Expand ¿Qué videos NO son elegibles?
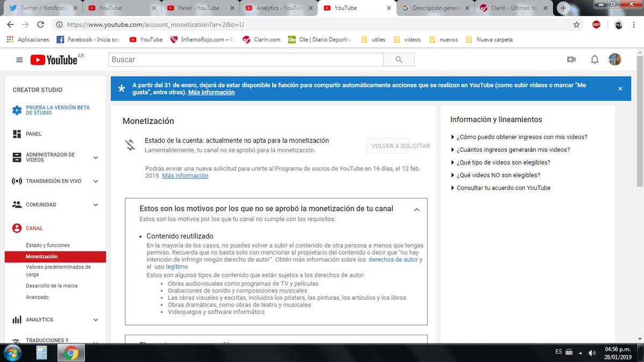This screenshot has height=362, width=644. [x=495, y=175]
